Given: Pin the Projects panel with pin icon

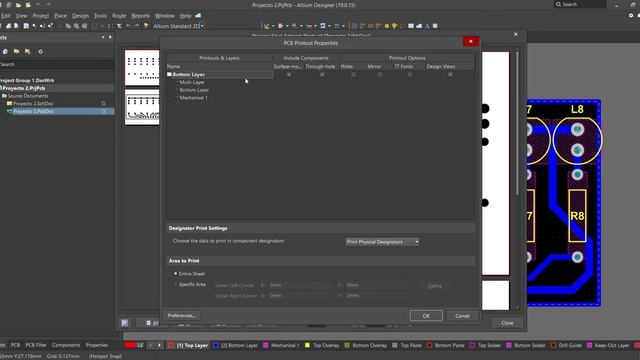Looking at the screenshot, I should click(x=110, y=37).
